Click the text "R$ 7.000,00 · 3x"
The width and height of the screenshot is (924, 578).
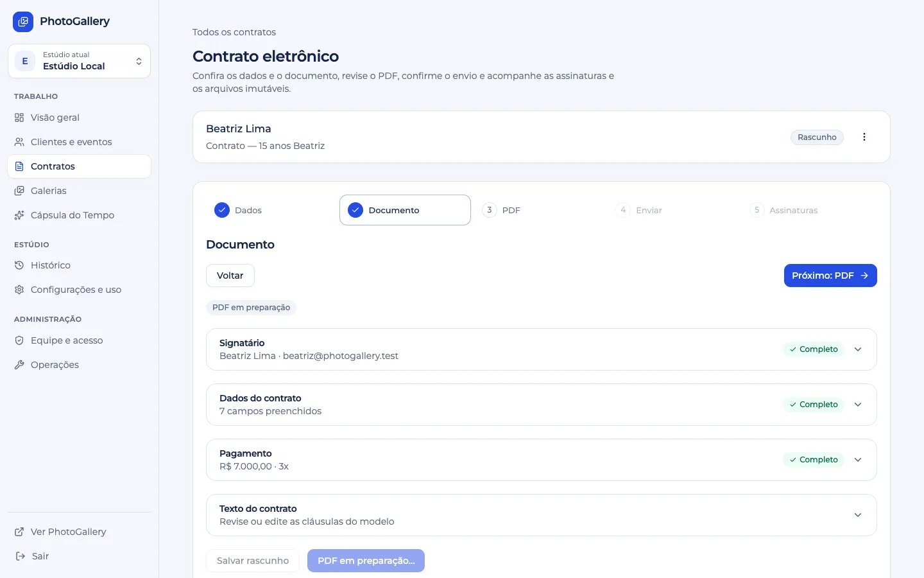click(x=254, y=466)
